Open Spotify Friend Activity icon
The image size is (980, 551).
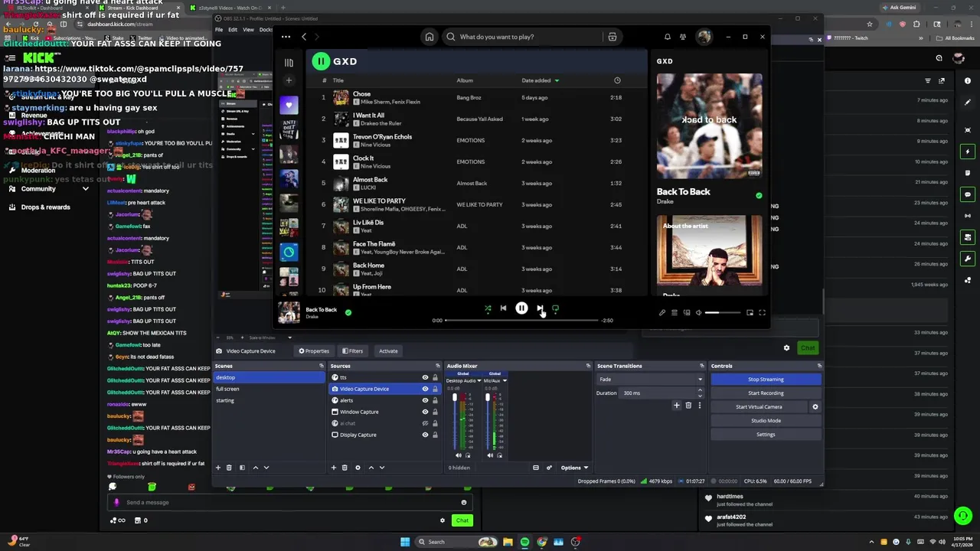click(684, 37)
